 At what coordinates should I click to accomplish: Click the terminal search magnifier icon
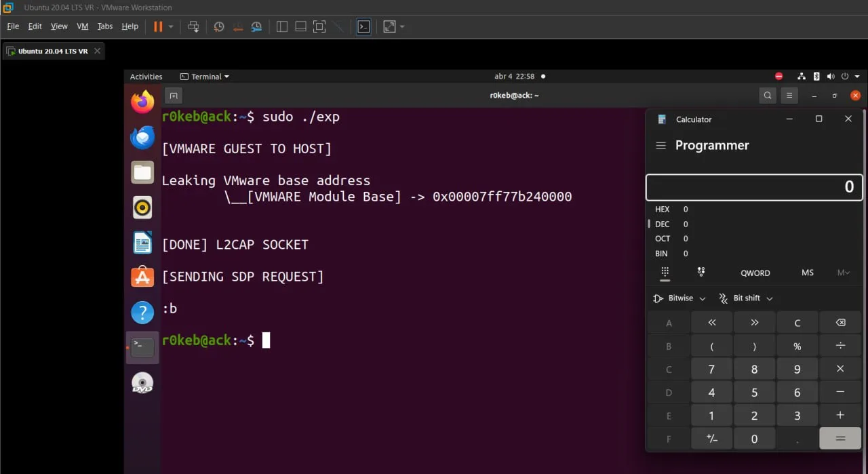768,96
